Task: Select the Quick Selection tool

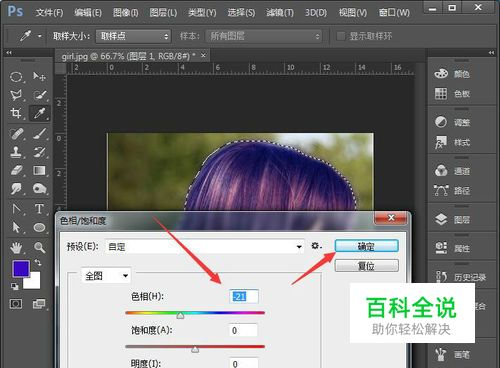Action: point(40,95)
